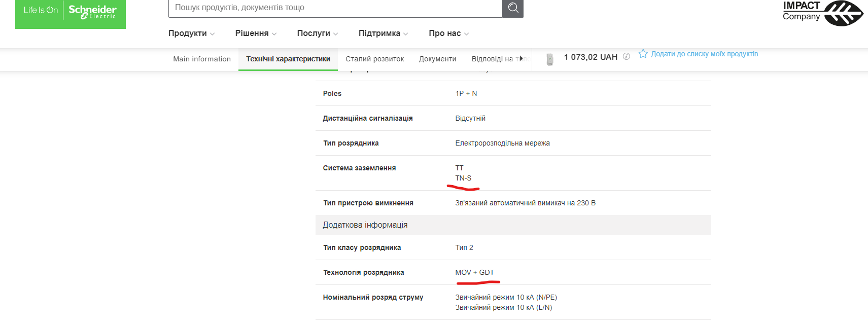The width and height of the screenshot is (868, 324).
Task: Click the Відсутній value
Action: (x=470, y=118)
